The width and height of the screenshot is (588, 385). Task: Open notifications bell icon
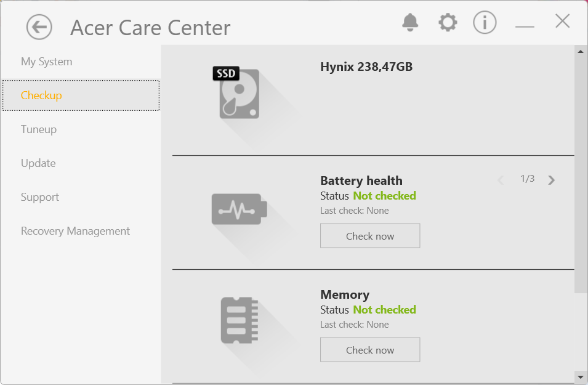(410, 23)
